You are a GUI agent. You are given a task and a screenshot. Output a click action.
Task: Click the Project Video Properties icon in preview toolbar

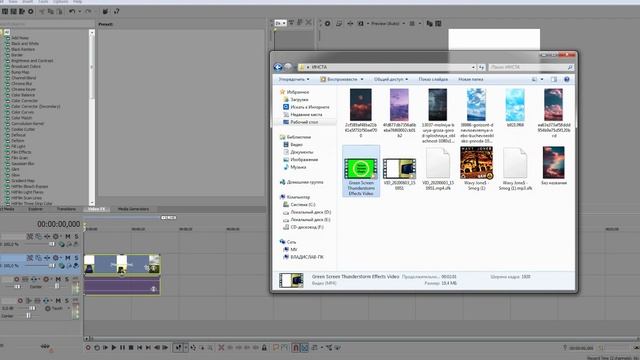point(327,24)
